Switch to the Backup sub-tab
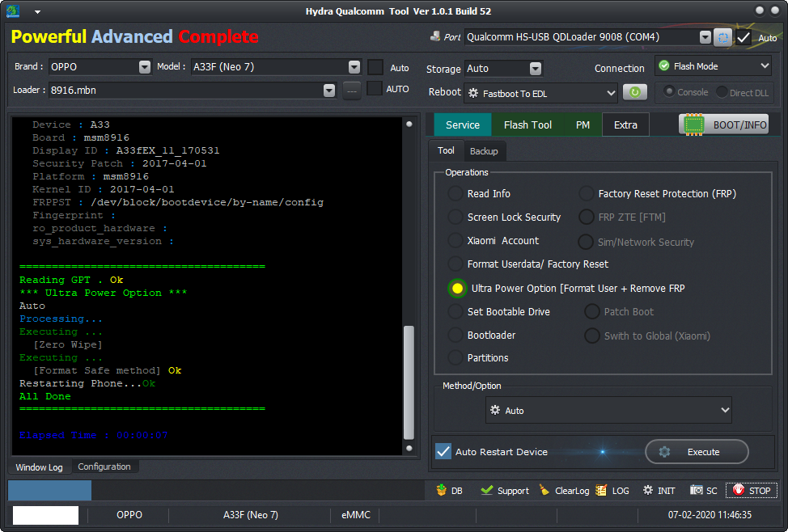 tap(484, 151)
